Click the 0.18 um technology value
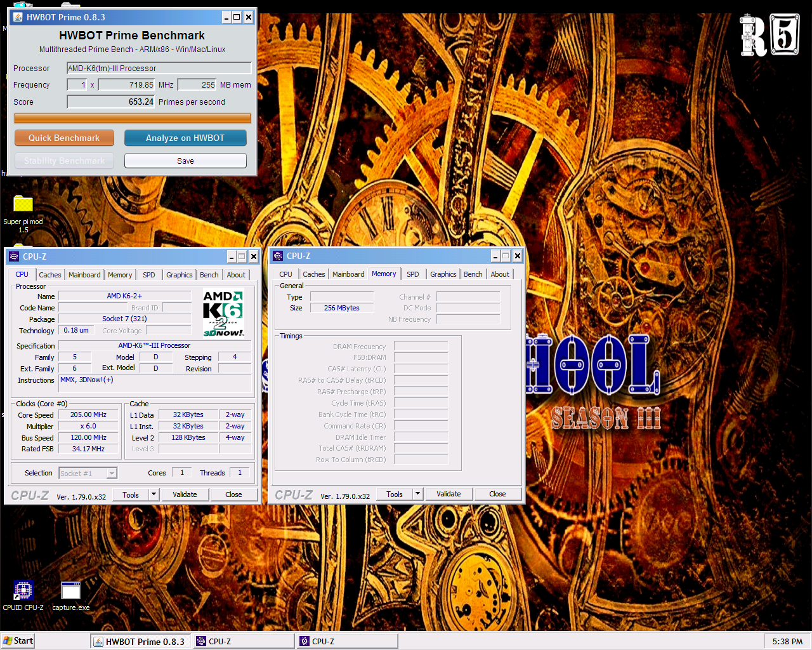Viewport: 812px width, 650px height. [76, 330]
